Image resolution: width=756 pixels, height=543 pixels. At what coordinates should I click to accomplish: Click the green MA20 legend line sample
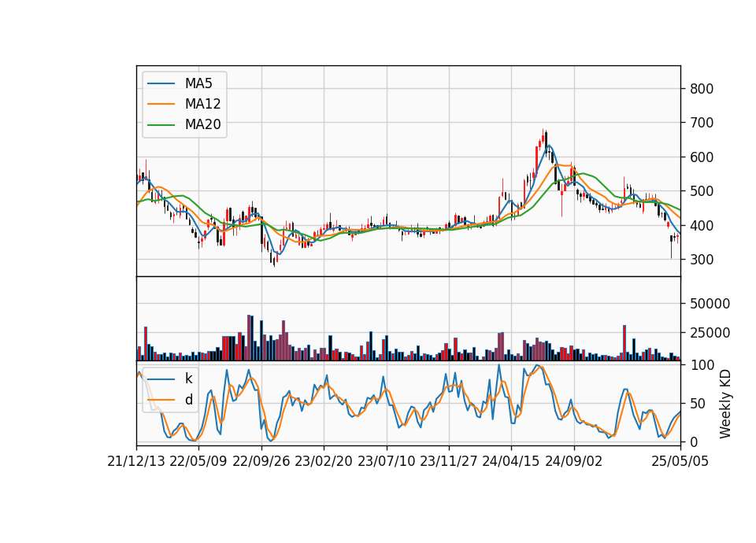(x=161, y=124)
